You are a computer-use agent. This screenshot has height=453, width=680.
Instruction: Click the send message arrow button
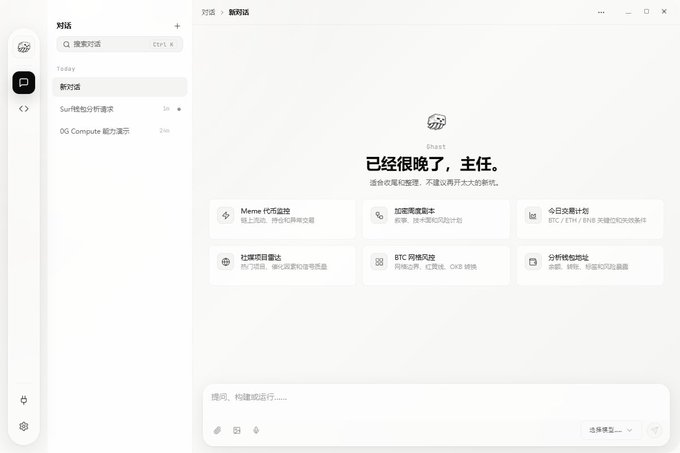[655, 430]
